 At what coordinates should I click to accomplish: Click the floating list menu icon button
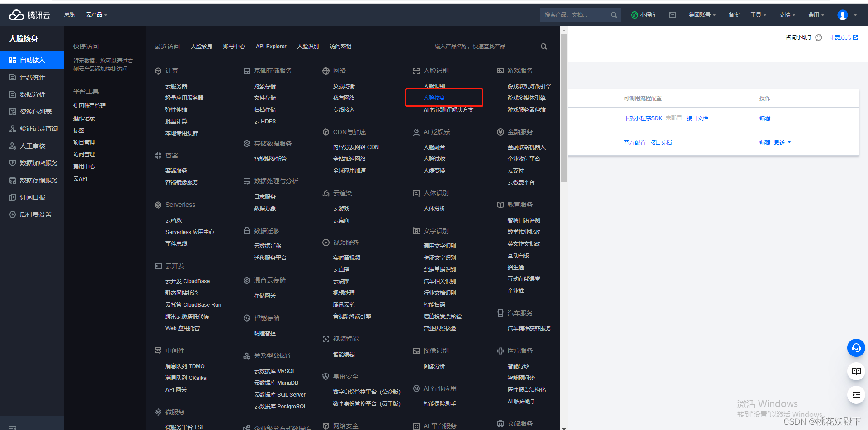pyautogui.click(x=856, y=395)
